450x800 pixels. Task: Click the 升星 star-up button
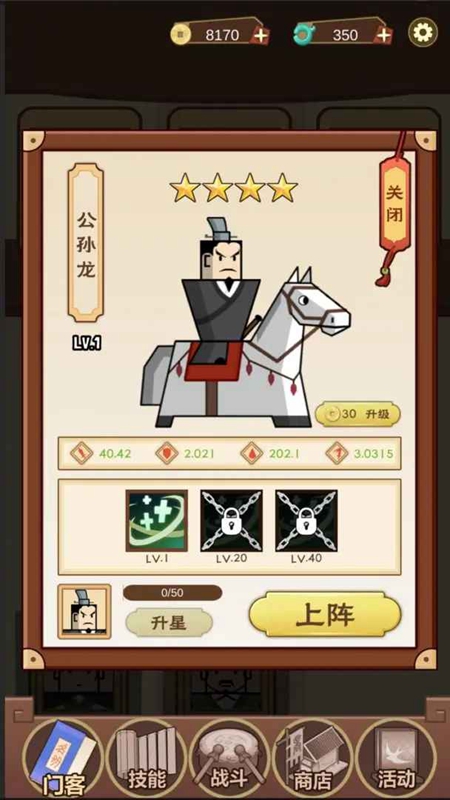(x=169, y=622)
